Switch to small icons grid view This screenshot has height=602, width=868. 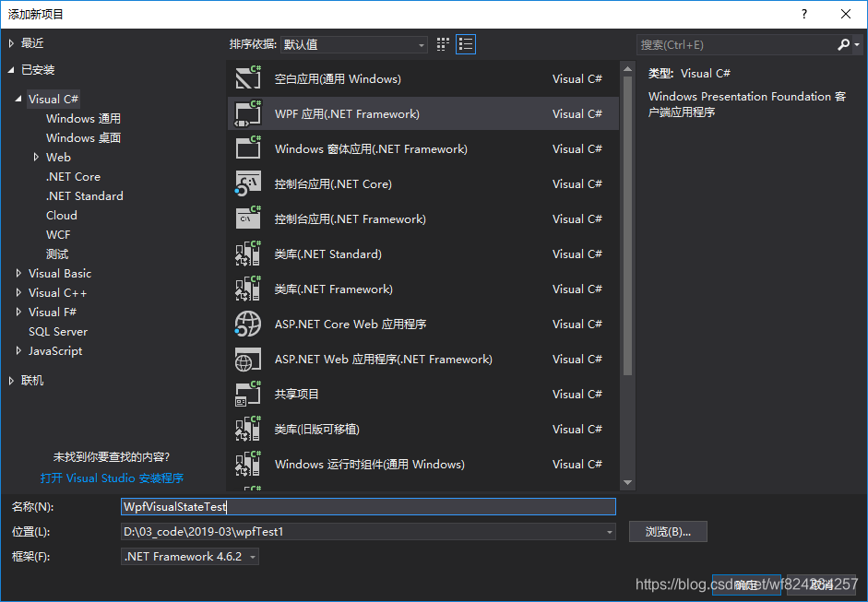pos(443,44)
